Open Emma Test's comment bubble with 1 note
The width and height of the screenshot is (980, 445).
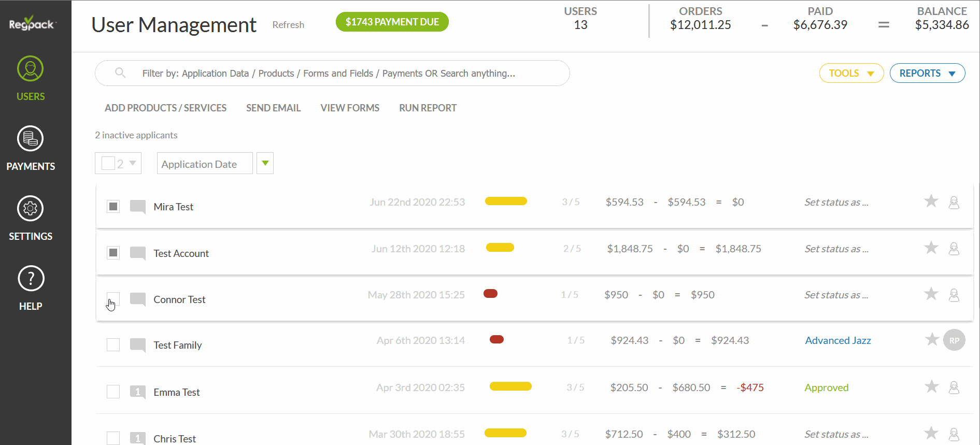(x=138, y=392)
